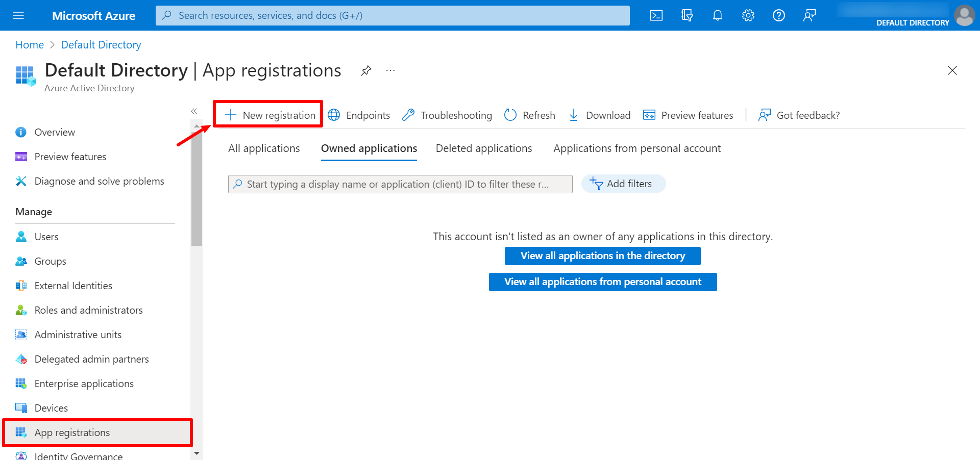Viewport: 980px width, 460px height.
Task: Switch to Deleted applications tab
Action: click(x=484, y=148)
